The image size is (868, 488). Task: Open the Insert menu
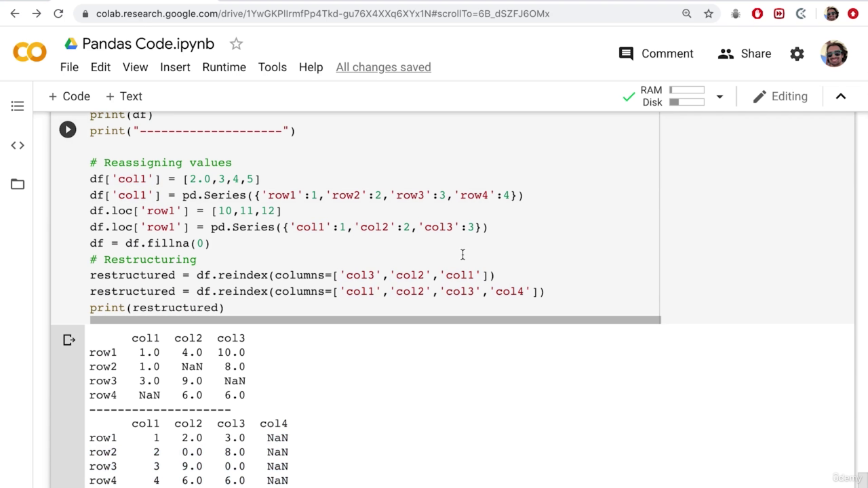[175, 67]
